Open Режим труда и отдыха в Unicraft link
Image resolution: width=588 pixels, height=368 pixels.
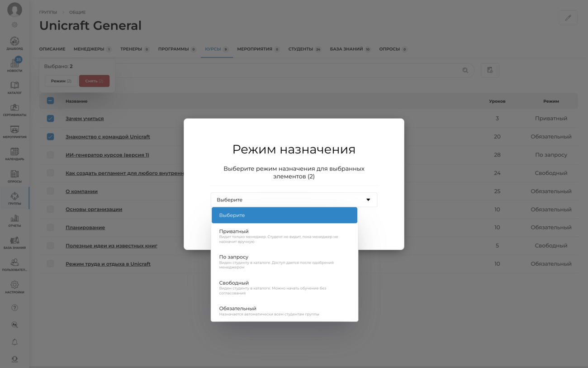(x=108, y=264)
